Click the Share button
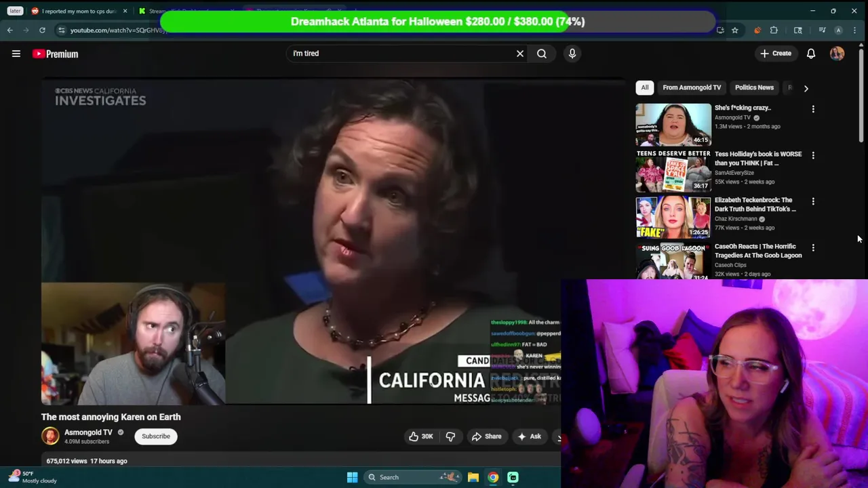The height and width of the screenshot is (488, 868). [x=486, y=436]
